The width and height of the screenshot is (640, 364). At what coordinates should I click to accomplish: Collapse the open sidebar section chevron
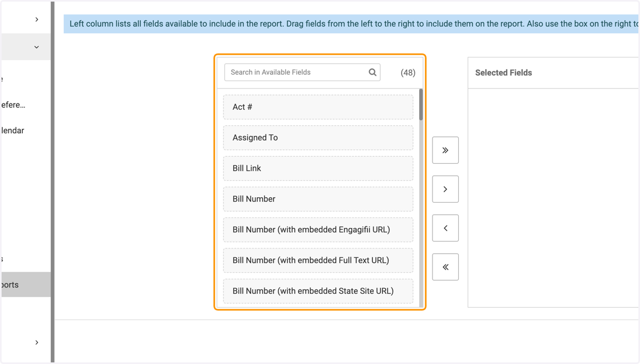pyautogui.click(x=37, y=47)
